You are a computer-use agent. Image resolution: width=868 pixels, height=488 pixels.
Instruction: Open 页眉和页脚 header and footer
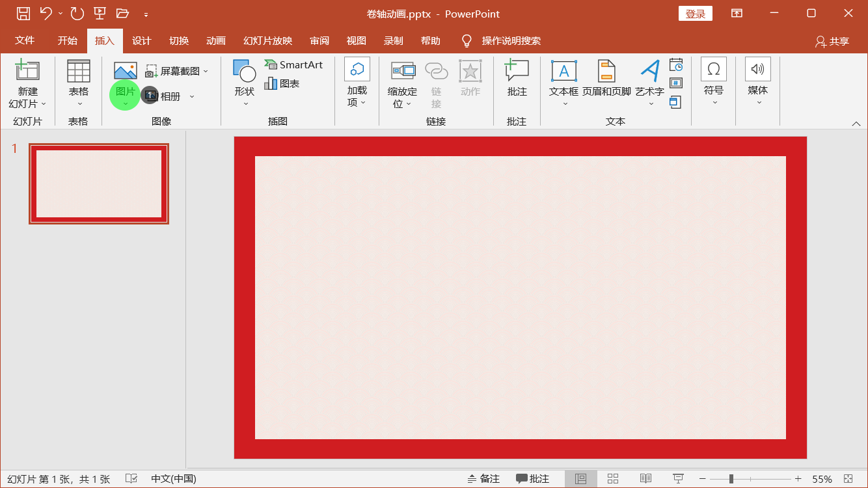pyautogui.click(x=606, y=79)
